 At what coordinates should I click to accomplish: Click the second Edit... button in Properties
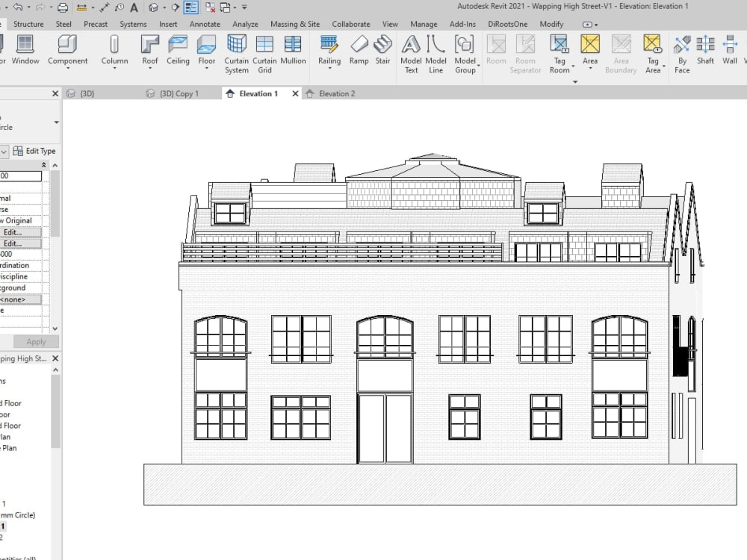[20, 243]
